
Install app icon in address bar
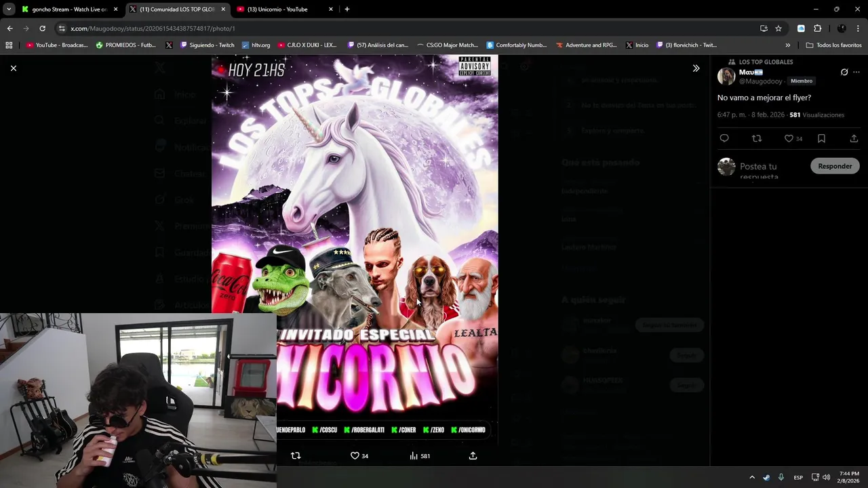point(764,28)
